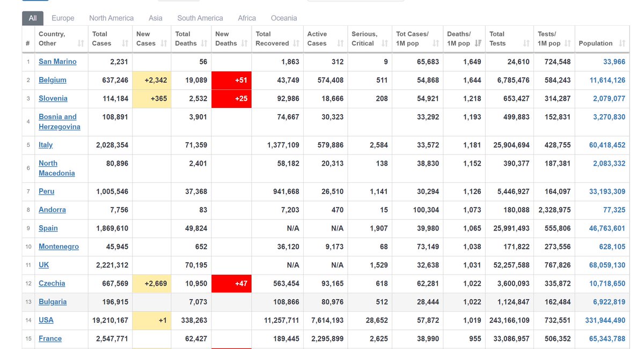The image size is (644, 349).
Task: Open the Bosnia and Herzegovina link
Action: point(60,122)
